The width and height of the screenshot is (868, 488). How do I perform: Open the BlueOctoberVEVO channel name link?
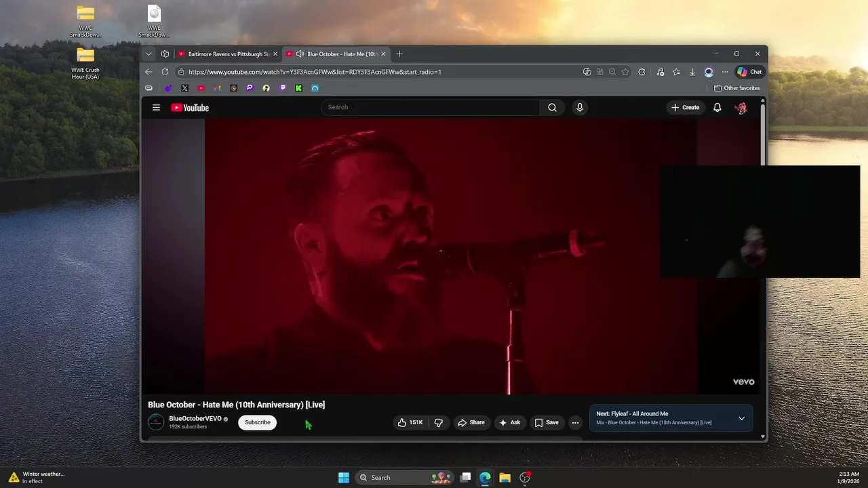[x=195, y=418]
